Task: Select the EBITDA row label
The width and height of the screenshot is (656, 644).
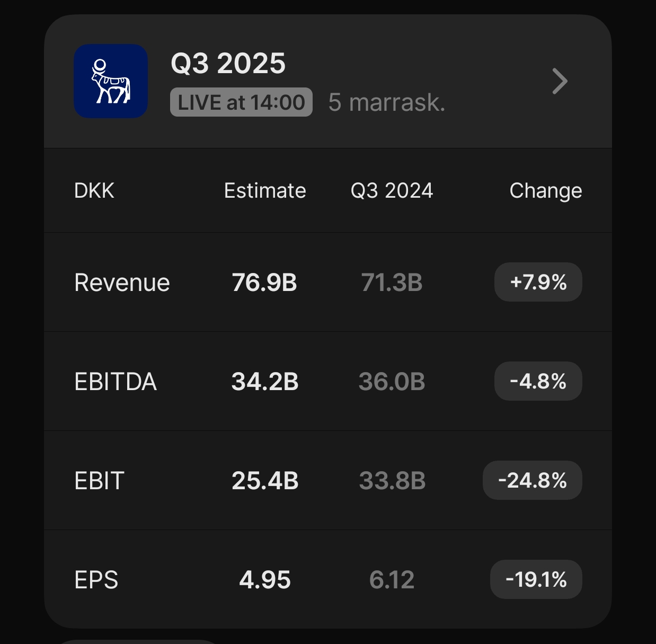Action: [116, 382]
